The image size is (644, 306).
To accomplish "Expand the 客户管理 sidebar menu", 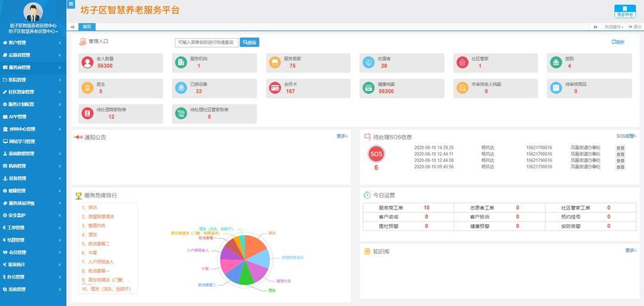I will [x=33, y=43].
